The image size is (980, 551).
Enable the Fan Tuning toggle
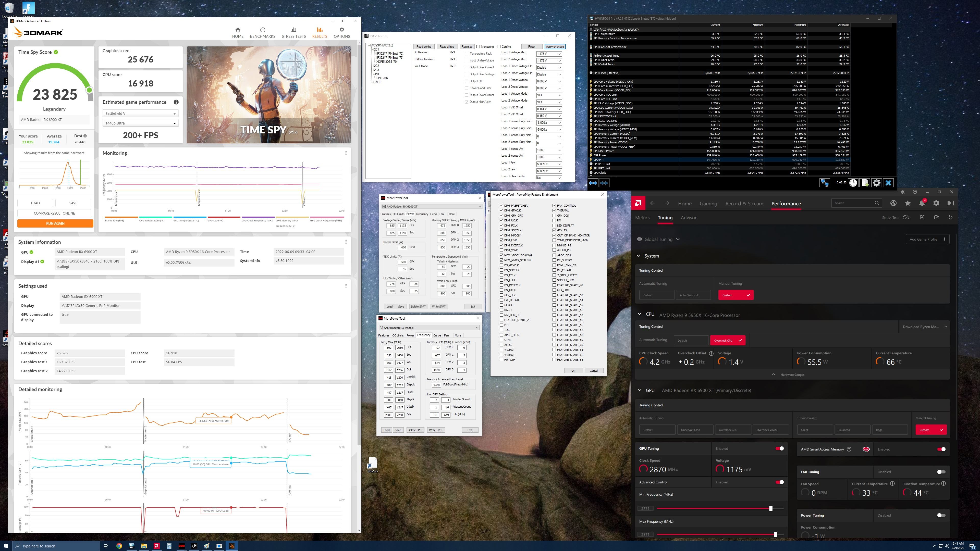tap(941, 472)
